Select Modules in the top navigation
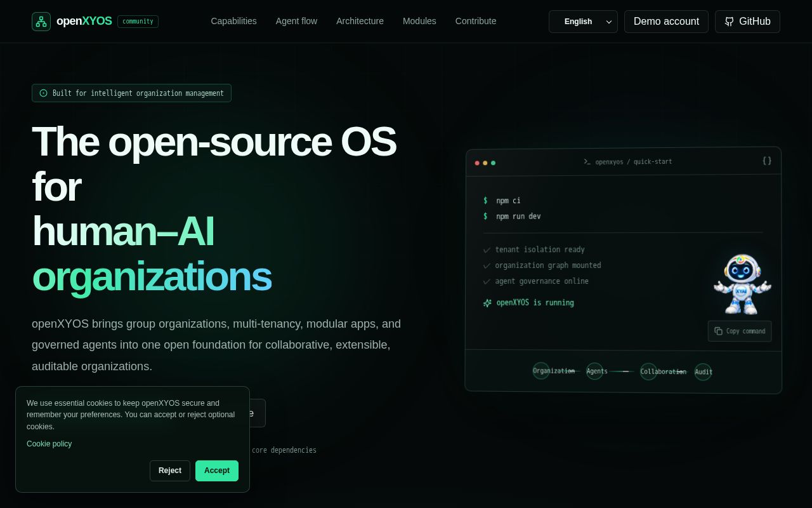This screenshot has width=812, height=508. (x=419, y=21)
